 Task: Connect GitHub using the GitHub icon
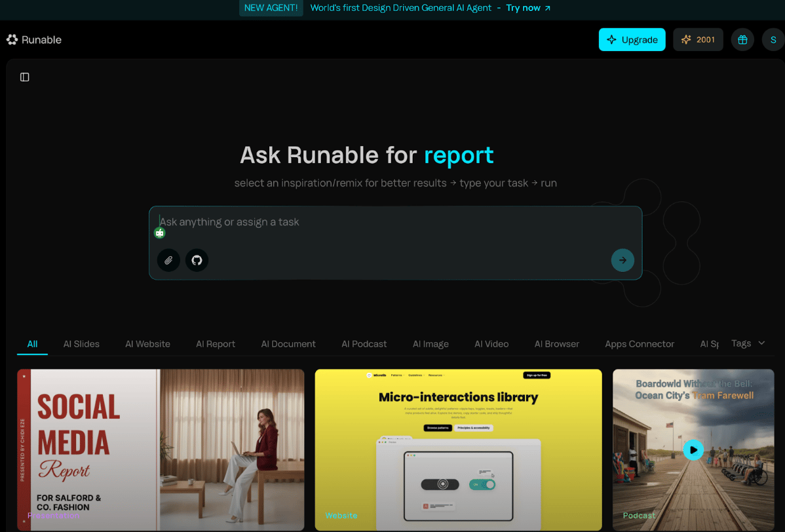[x=197, y=260]
